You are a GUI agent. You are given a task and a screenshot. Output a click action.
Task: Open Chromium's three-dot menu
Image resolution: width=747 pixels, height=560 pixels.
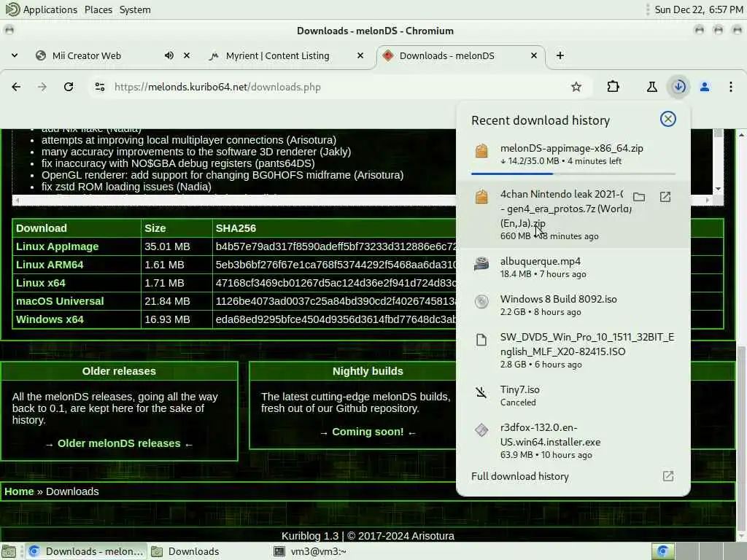tap(731, 87)
